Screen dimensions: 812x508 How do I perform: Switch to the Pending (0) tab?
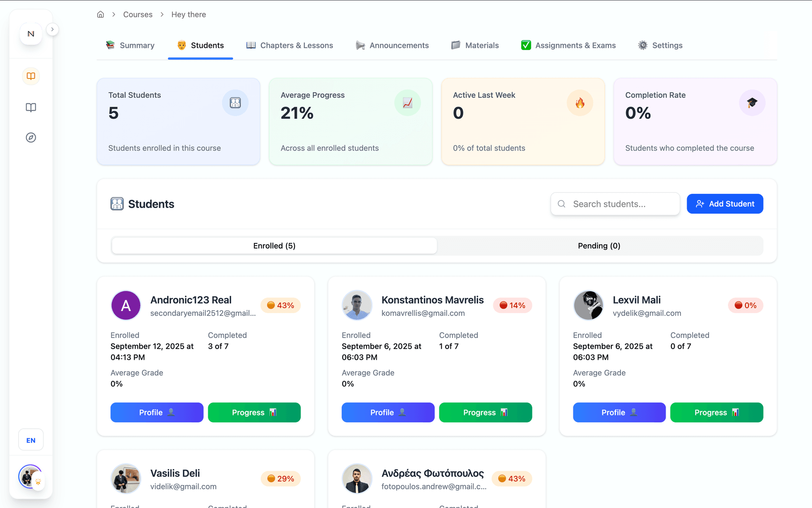point(599,246)
